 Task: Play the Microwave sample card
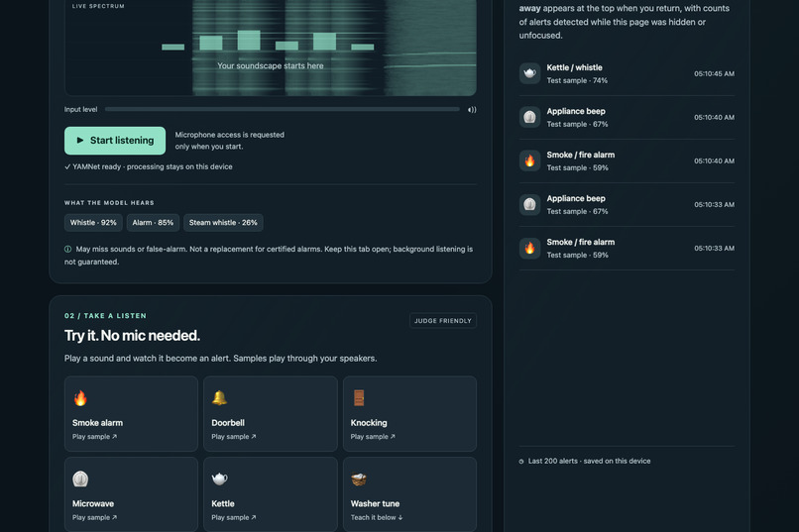[131, 494]
